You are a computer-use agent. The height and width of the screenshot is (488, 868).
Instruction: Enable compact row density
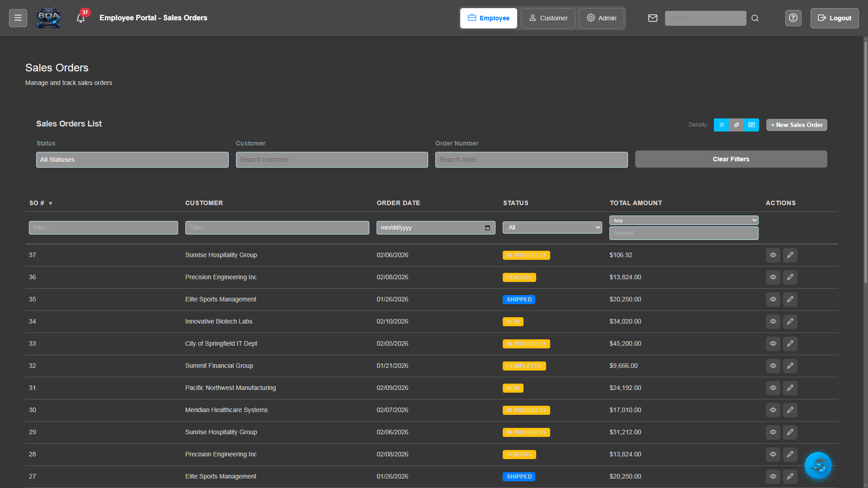(x=722, y=125)
